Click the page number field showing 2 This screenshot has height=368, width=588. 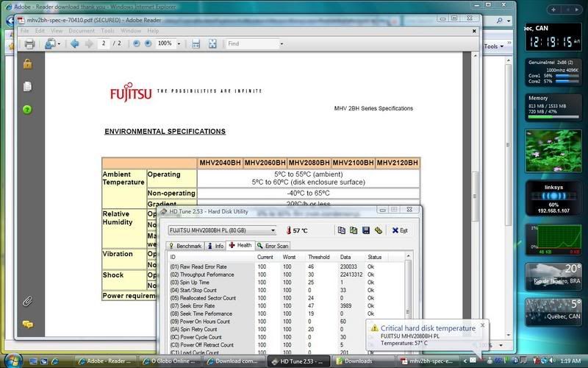tap(104, 43)
